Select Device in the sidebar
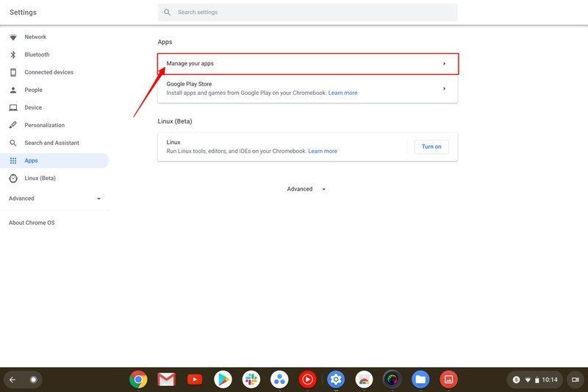588x392 pixels. [33, 107]
